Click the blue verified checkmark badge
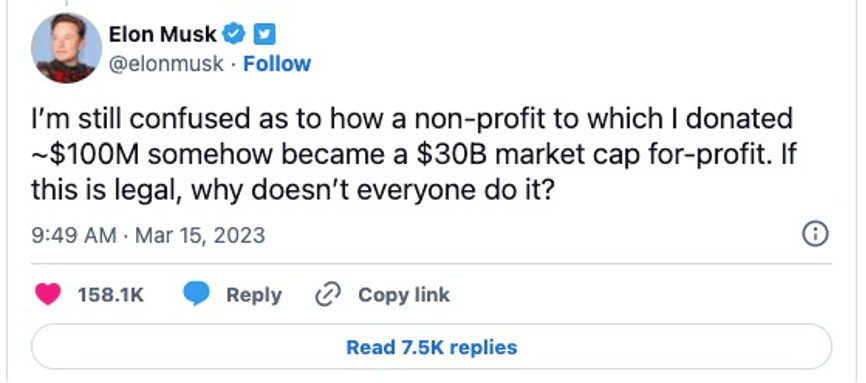The width and height of the screenshot is (866, 383). 234,34
